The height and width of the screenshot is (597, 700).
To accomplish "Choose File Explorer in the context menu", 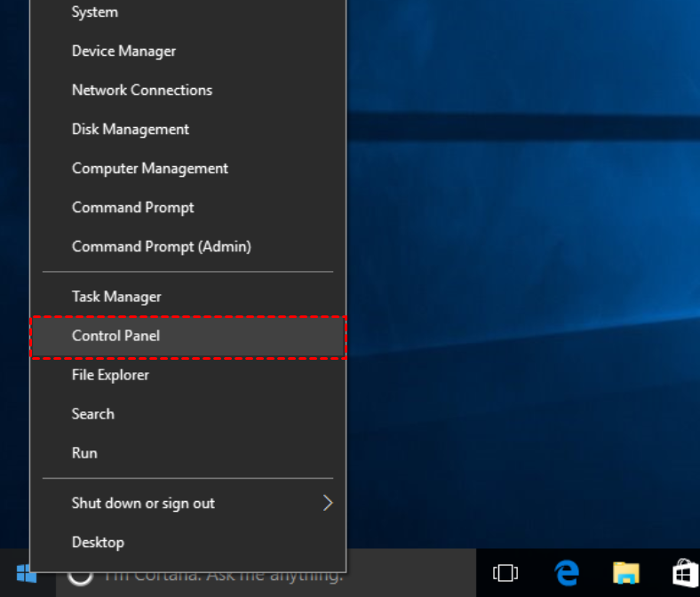I will click(x=110, y=375).
